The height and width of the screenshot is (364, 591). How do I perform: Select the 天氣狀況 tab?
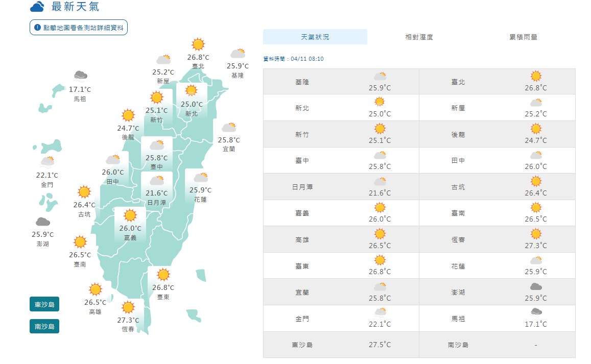coord(315,37)
